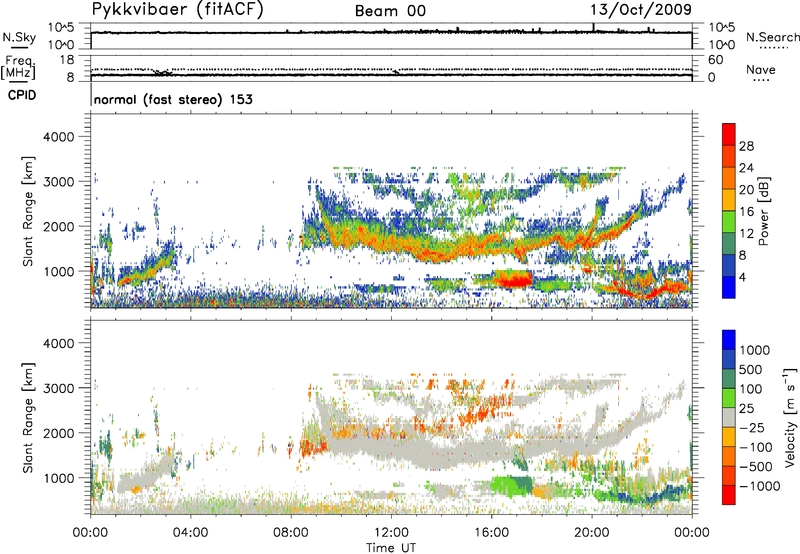Select the 20:00 time axis label
This screenshot has height=554, width=800.
tap(592, 533)
